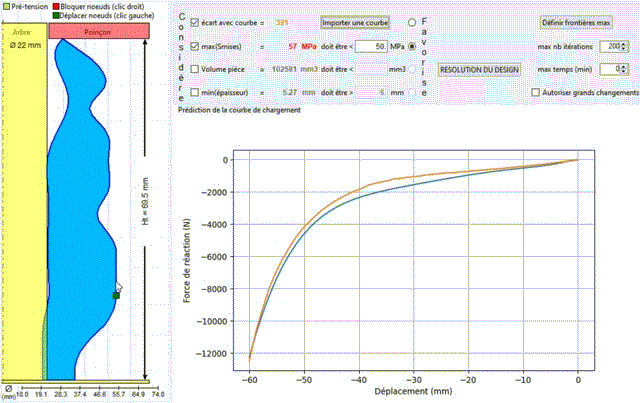Enable the min(épaisseur) checkbox
Image resolution: width=640 pixels, height=403 pixels.
click(195, 93)
